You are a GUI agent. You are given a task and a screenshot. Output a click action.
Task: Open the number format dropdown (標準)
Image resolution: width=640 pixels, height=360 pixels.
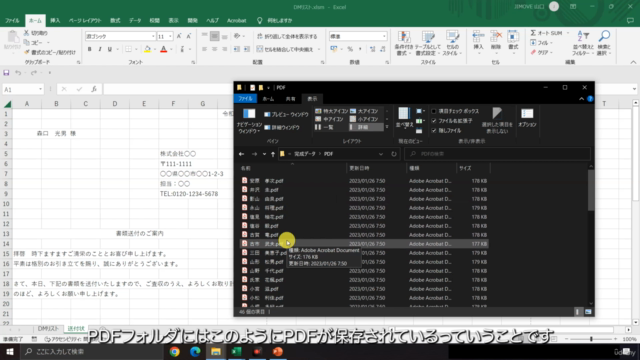tap(384, 36)
